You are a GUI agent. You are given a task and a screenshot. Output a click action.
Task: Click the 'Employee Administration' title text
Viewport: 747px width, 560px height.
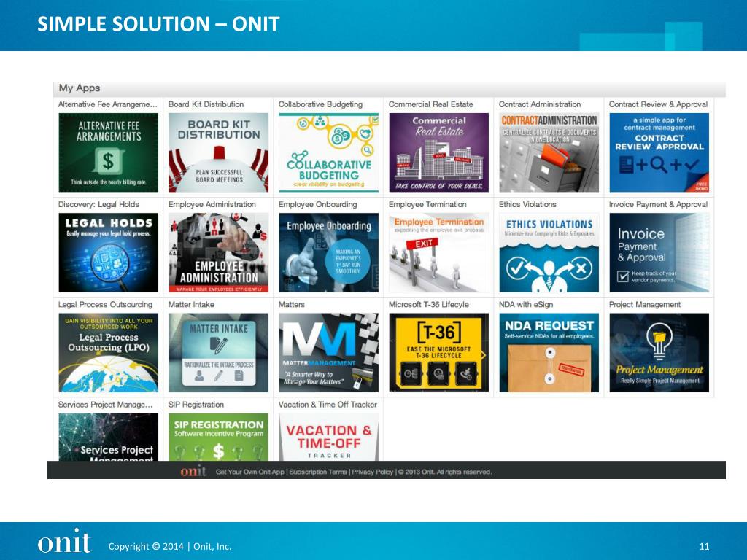[212, 204]
